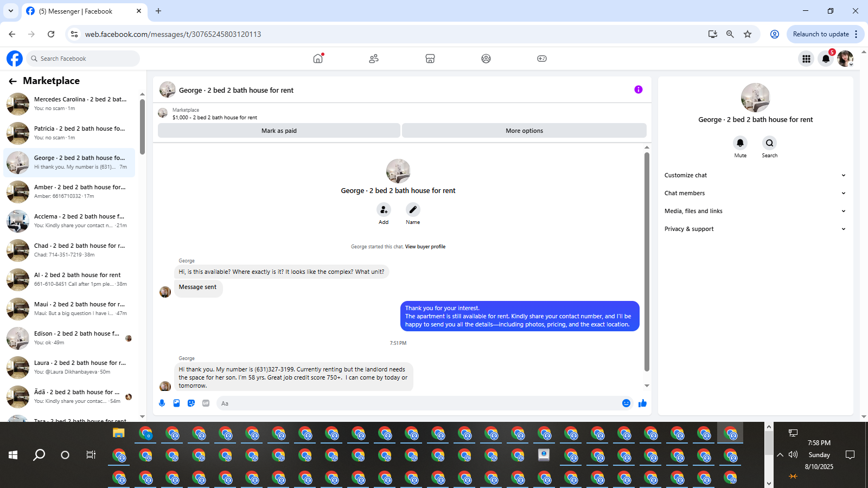
Task: Click More options button
Action: click(x=524, y=131)
